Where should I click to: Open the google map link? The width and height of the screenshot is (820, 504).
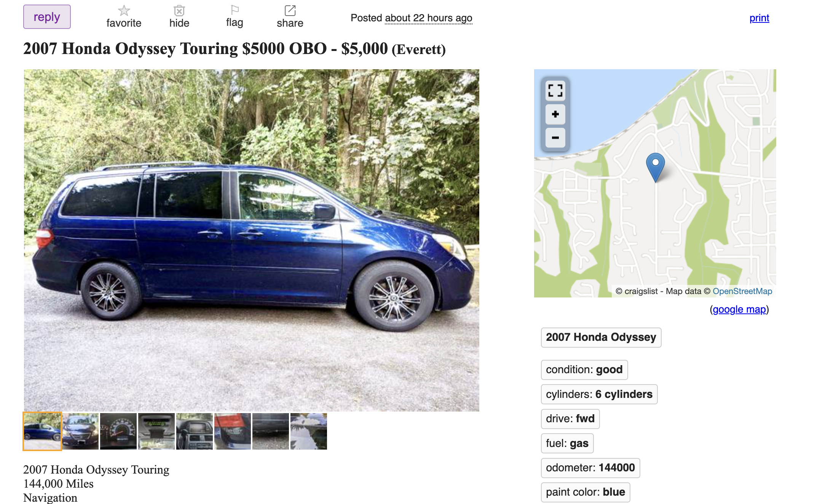pyautogui.click(x=739, y=309)
